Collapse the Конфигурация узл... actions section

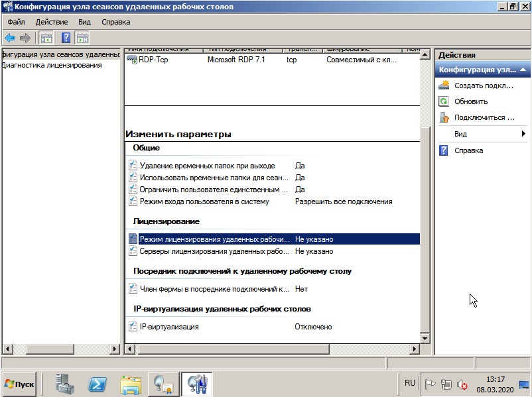coord(523,70)
